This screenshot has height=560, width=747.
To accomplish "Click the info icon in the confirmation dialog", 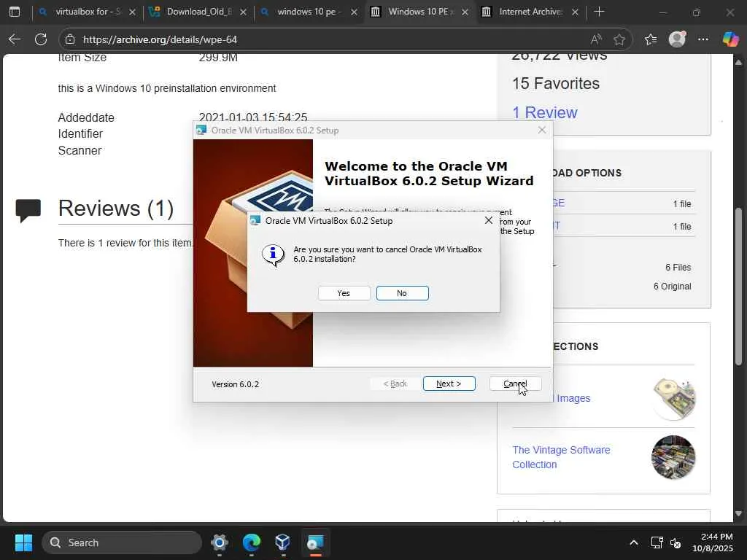I will point(273,255).
